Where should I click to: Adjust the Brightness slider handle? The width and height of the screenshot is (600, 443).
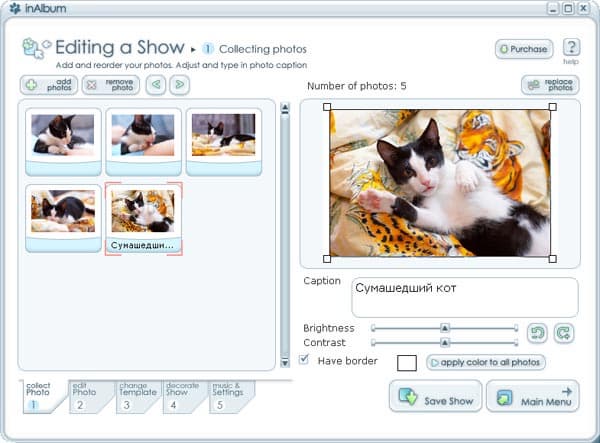tap(444, 328)
